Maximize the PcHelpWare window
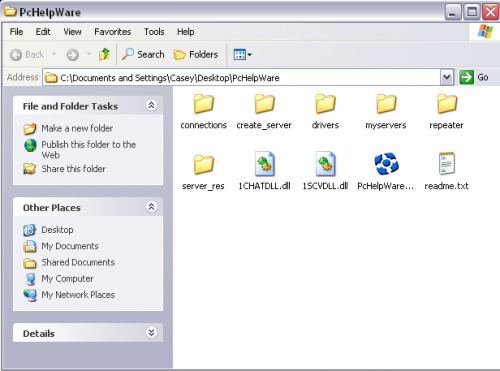The height and width of the screenshot is (371, 500). click(472, 12)
